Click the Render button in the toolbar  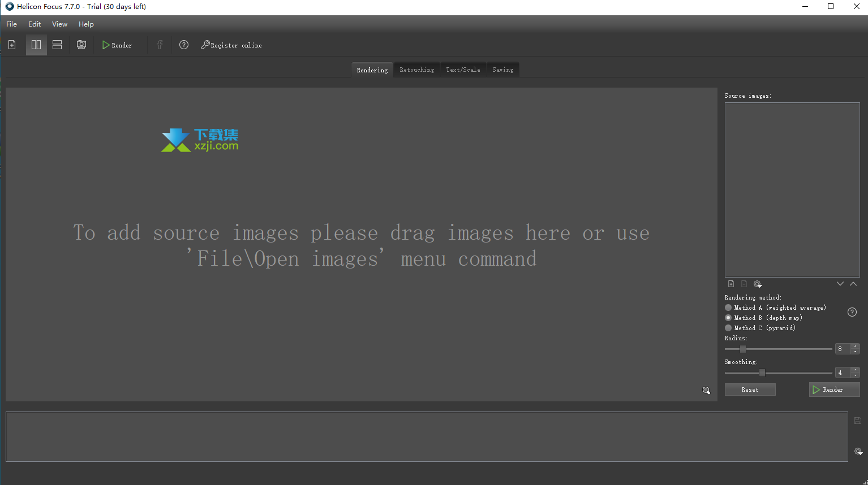(x=117, y=45)
